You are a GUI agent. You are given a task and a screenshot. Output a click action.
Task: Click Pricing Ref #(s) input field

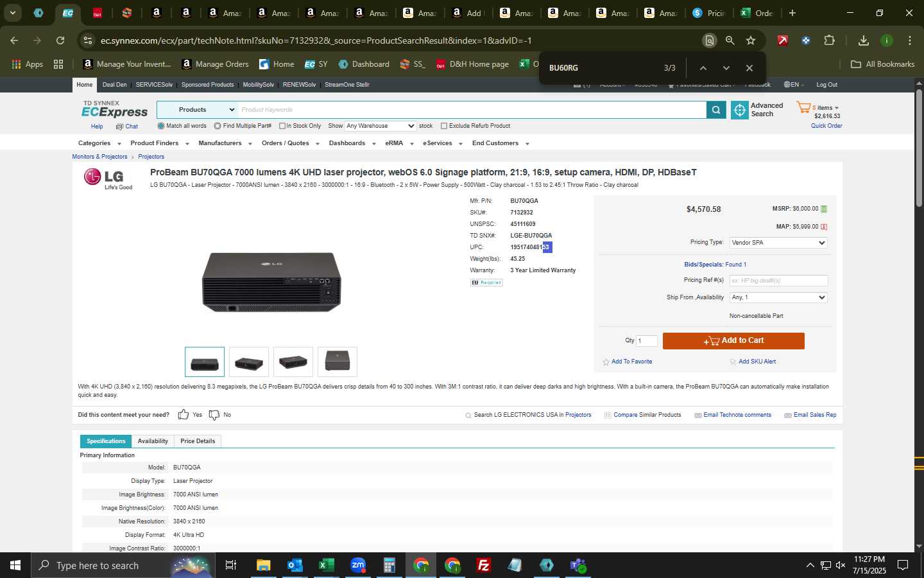pyautogui.click(x=778, y=281)
